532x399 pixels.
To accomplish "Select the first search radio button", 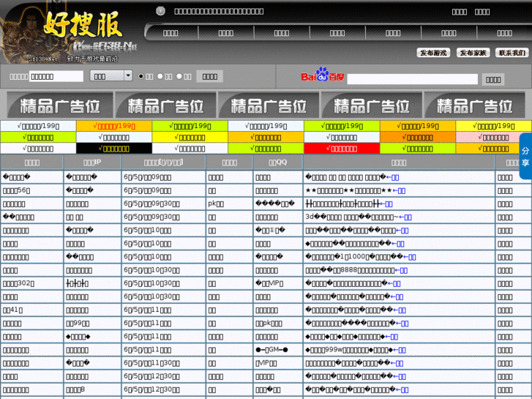I will click(141, 76).
